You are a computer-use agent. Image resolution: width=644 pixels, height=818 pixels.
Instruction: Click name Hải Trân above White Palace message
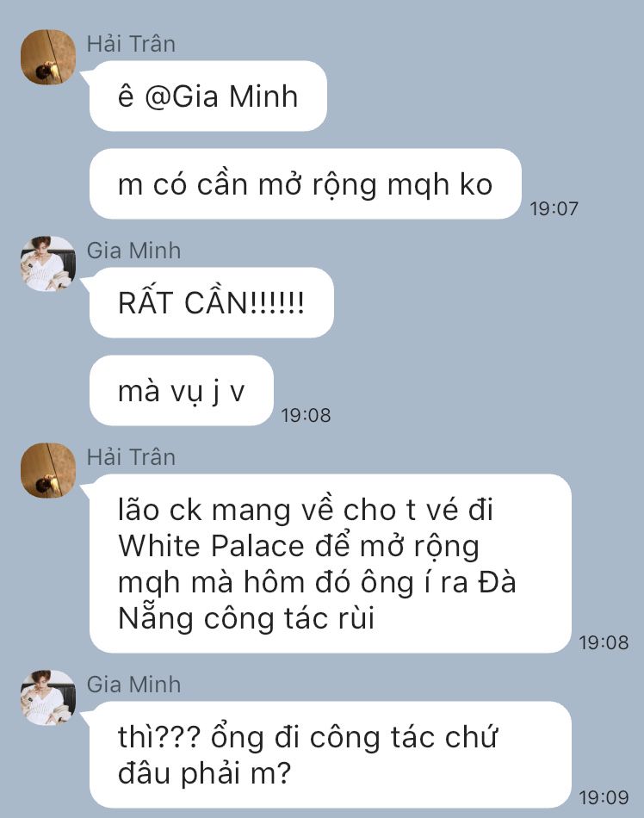point(131,457)
